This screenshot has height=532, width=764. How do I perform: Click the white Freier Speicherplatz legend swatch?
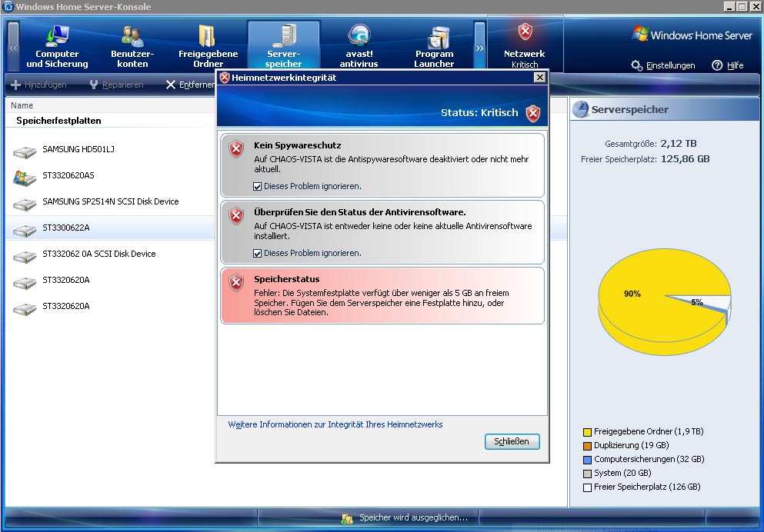coord(587,487)
